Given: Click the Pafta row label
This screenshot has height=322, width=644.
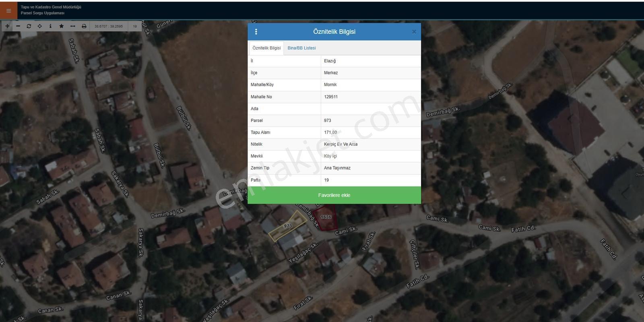Looking at the screenshot, I should pyautogui.click(x=256, y=180).
